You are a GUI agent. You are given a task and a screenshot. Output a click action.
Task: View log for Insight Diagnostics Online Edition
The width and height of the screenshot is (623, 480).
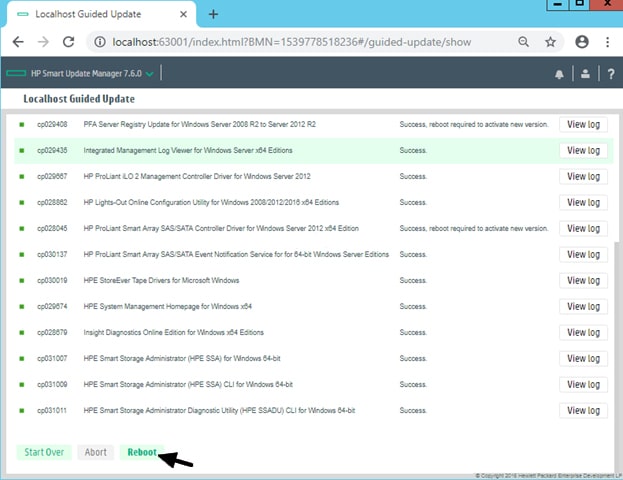[583, 333]
